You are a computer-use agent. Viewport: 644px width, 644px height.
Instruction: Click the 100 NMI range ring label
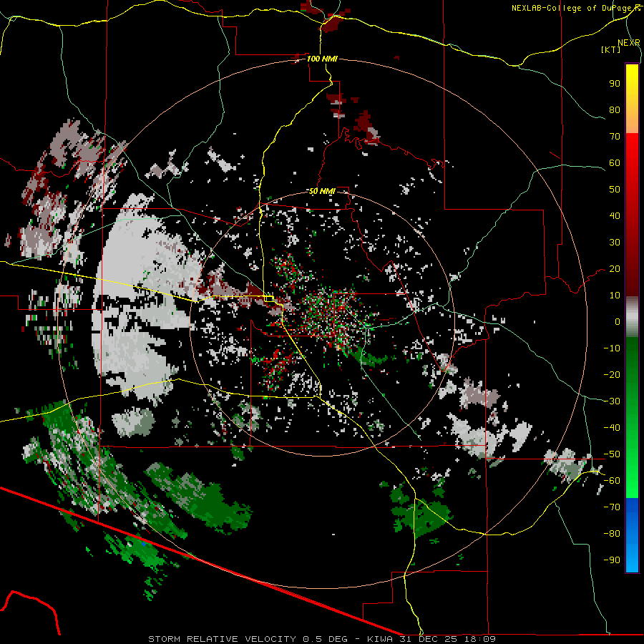point(322,59)
